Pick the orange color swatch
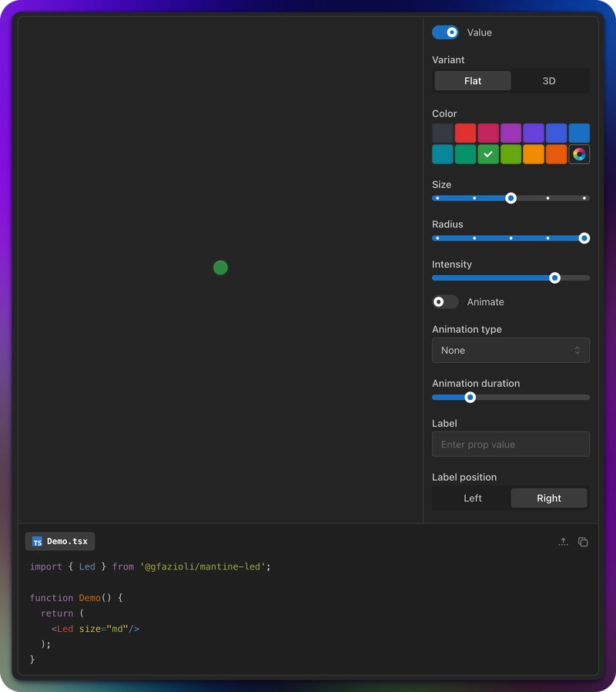This screenshot has height=692, width=616. [557, 154]
